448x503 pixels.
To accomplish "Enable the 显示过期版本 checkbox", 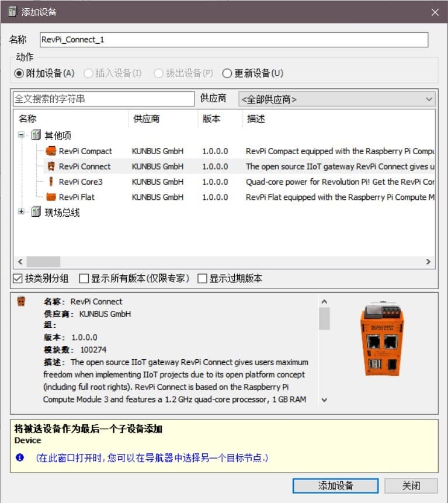I will [203, 279].
